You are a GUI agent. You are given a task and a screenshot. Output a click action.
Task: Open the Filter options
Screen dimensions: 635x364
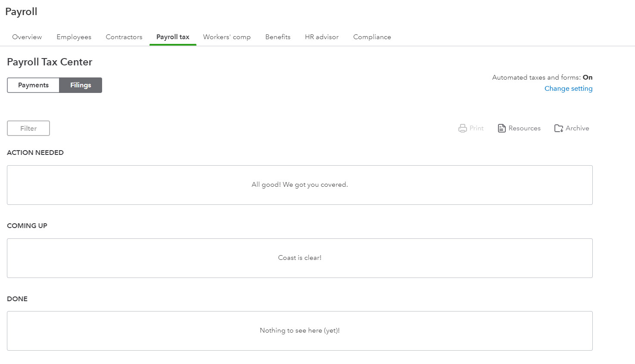click(x=28, y=128)
